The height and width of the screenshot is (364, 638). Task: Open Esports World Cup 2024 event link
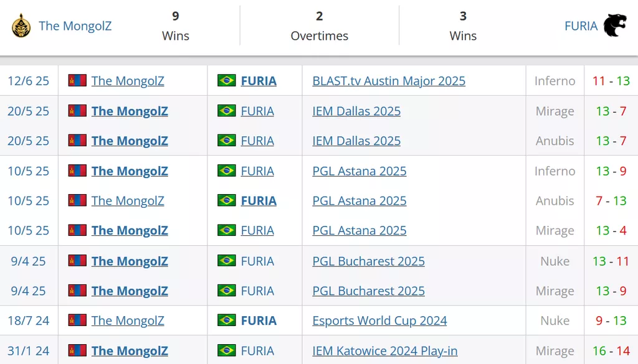tap(379, 320)
